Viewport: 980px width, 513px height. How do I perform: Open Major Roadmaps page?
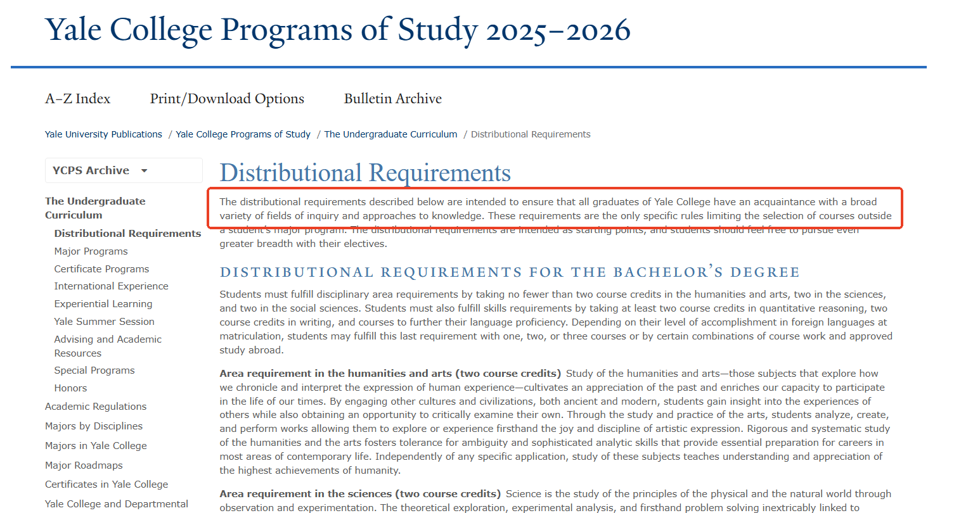click(84, 465)
